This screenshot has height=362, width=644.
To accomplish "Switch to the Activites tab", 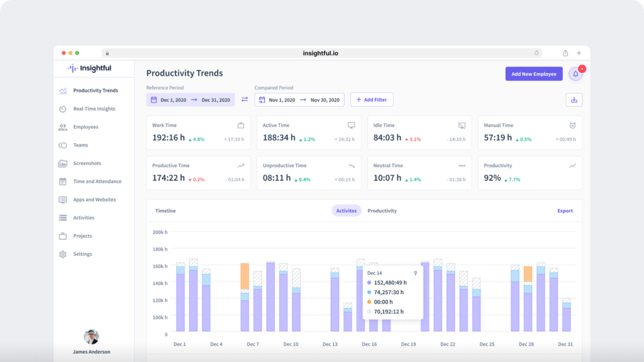I will [x=347, y=211].
